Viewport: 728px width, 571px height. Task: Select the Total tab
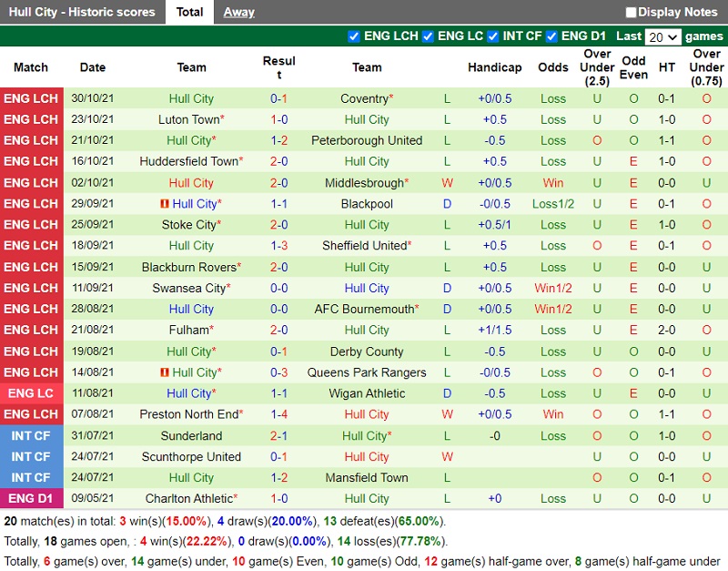point(189,12)
